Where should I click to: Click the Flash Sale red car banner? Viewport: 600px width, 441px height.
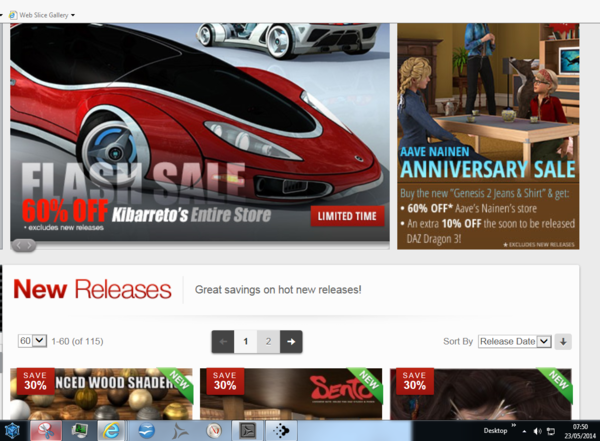click(x=200, y=132)
